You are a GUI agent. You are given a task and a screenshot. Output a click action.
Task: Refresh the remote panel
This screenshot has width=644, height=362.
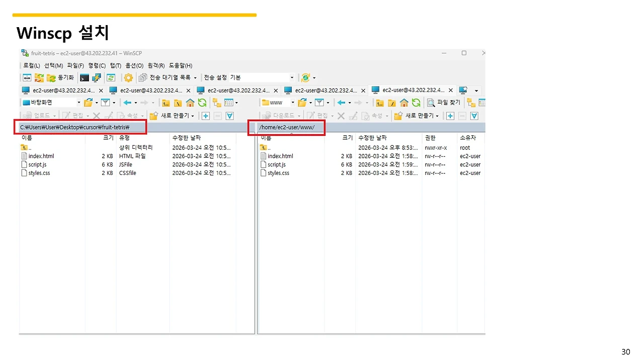tap(416, 103)
